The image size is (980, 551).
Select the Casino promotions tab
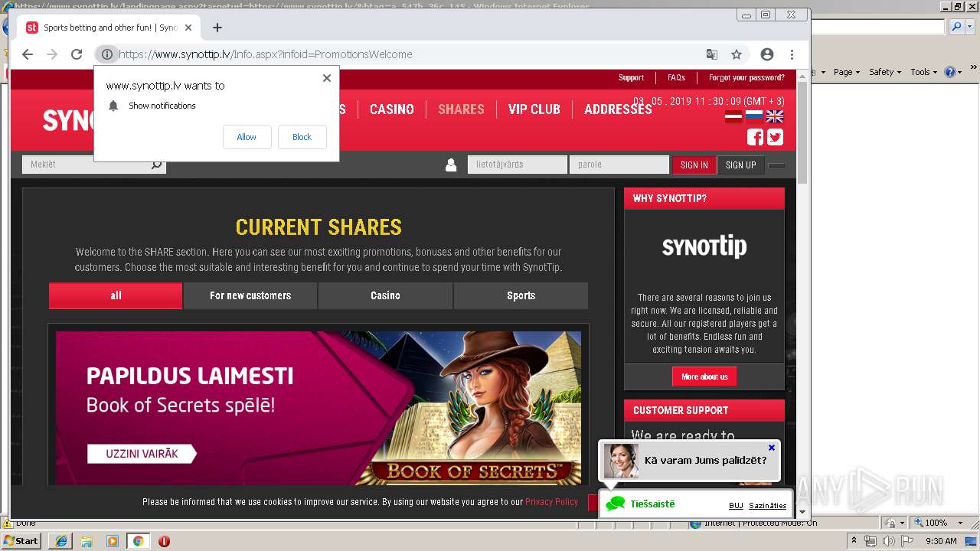pos(385,295)
